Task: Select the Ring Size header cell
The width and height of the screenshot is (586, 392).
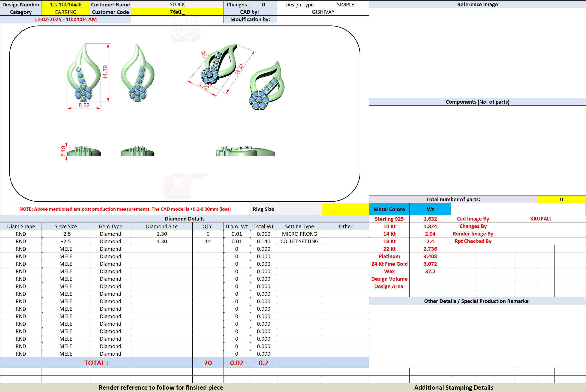Action: 263,209
